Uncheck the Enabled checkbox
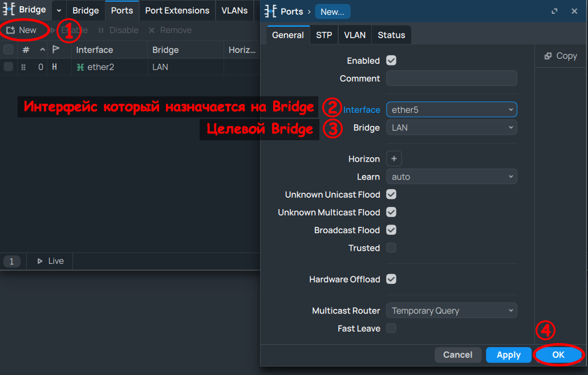This screenshot has width=588, height=375. pyautogui.click(x=391, y=60)
